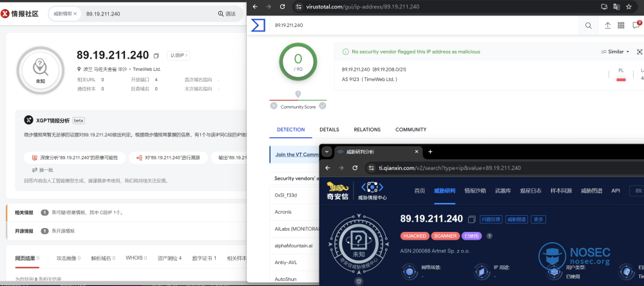
Task: Go back in the Qianxin browser window
Action: tap(328, 167)
